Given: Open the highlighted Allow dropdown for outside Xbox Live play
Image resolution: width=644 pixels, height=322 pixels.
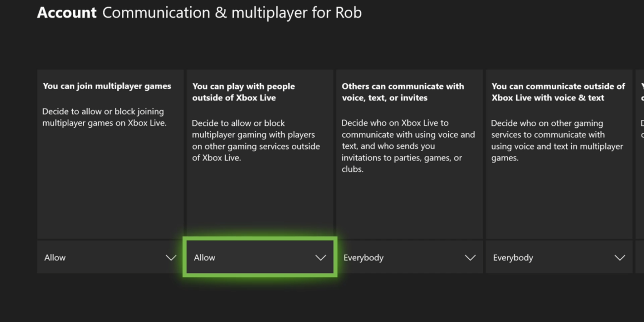Looking at the screenshot, I should pyautogui.click(x=260, y=257).
